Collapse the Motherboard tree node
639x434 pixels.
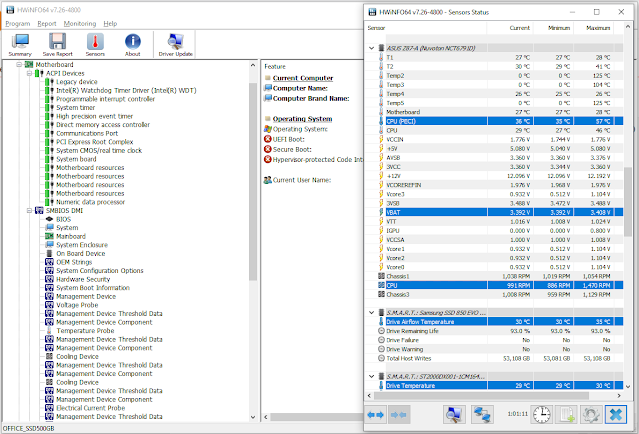pos(19,64)
